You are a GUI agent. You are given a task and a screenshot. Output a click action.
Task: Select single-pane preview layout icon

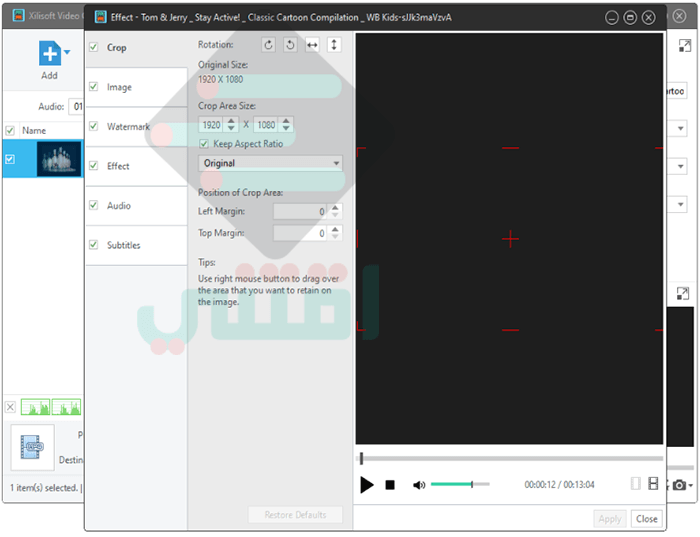click(636, 483)
